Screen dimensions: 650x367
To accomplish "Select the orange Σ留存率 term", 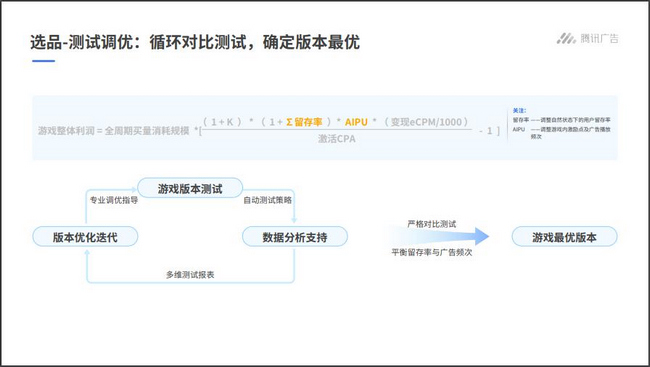I will (x=304, y=122).
